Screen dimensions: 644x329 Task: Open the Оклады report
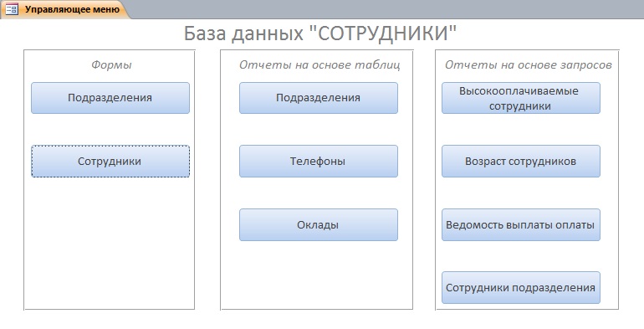[x=319, y=225]
